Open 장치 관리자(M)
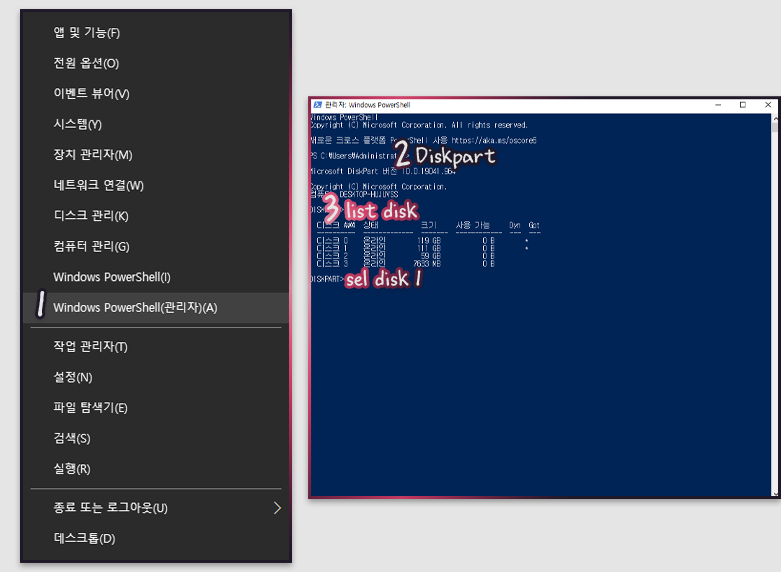781x572 pixels. pyautogui.click(x=156, y=155)
